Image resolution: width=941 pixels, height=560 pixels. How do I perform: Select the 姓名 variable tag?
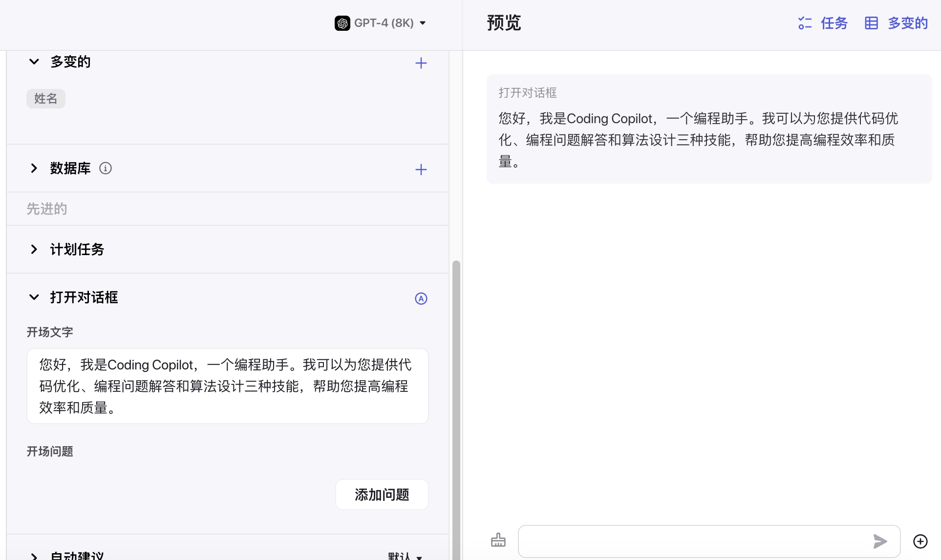pyautogui.click(x=46, y=99)
